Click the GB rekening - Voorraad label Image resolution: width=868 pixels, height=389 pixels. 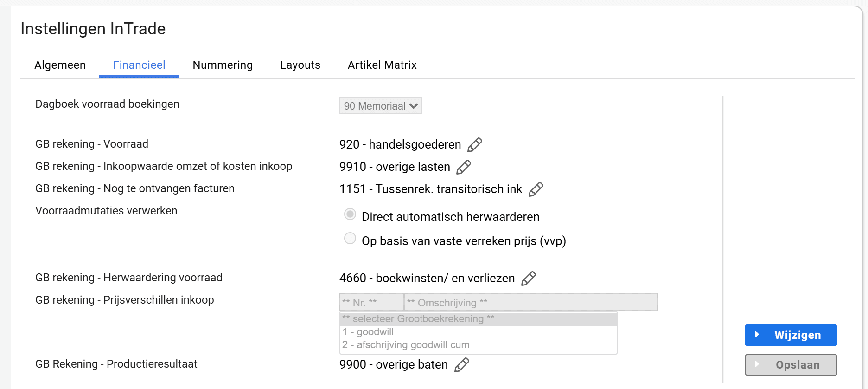(92, 144)
